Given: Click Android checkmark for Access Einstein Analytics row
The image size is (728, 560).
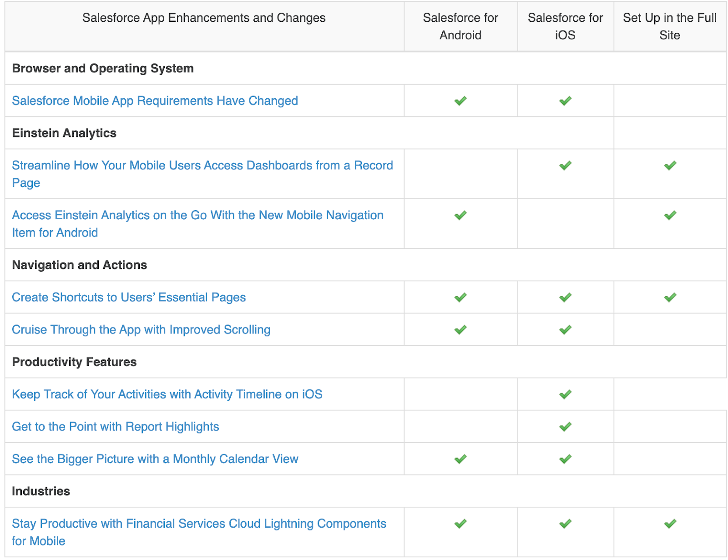Looking at the screenshot, I should pyautogui.click(x=460, y=215).
